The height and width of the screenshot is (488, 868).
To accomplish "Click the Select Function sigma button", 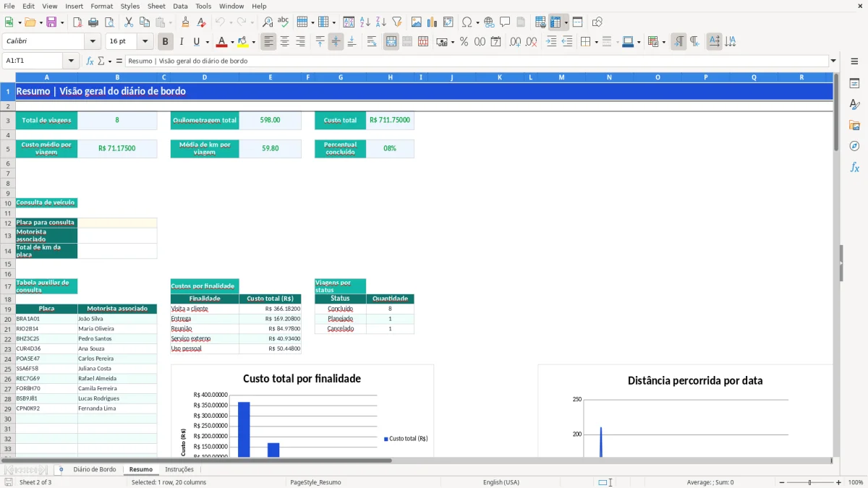I will tap(101, 61).
